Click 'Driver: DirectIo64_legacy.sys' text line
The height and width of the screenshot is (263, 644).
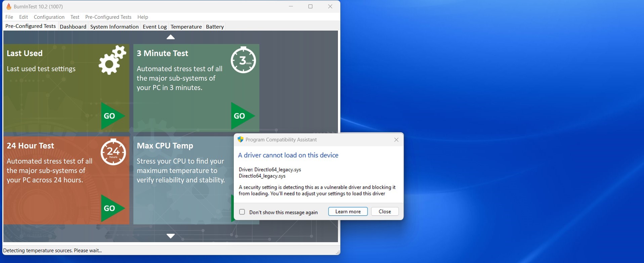click(x=270, y=170)
